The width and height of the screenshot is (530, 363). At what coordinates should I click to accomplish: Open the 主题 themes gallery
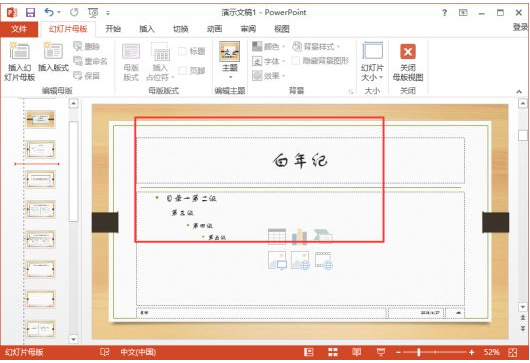[x=230, y=61]
